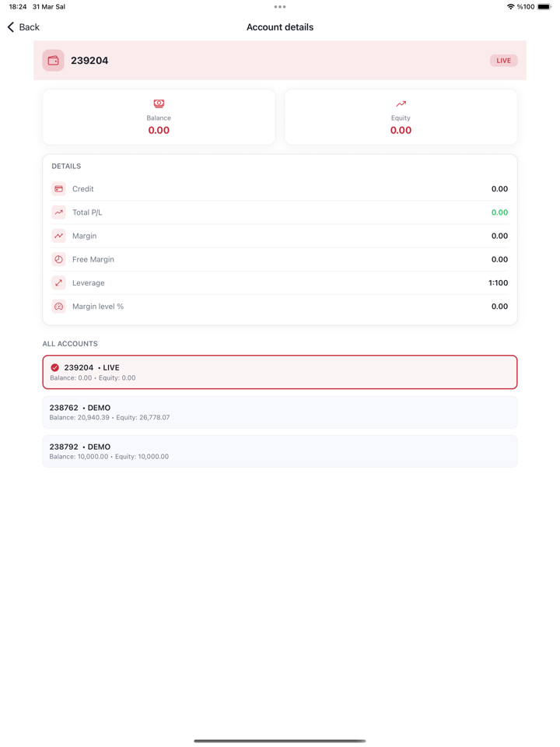The height and width of the screenshot is (747, 560).
Task: Tap the Margin level gauge icon
Action: pos(59,307)
